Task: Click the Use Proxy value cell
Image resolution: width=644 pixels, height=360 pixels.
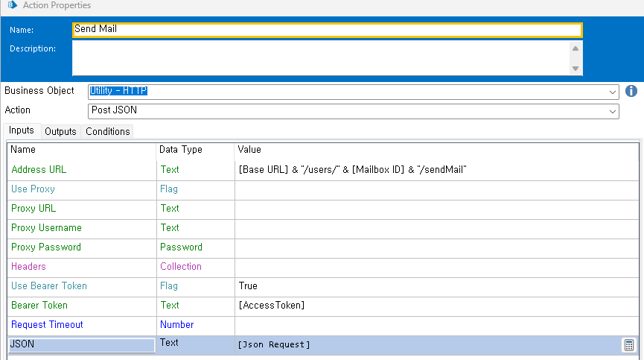Action: click(x=436, y=189)
